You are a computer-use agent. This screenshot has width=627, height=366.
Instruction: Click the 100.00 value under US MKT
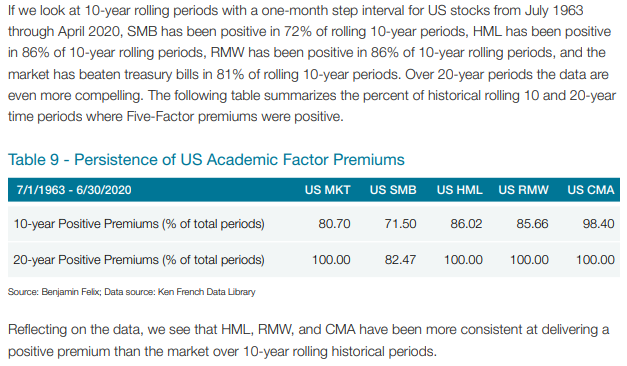click(x=331, y=260)
